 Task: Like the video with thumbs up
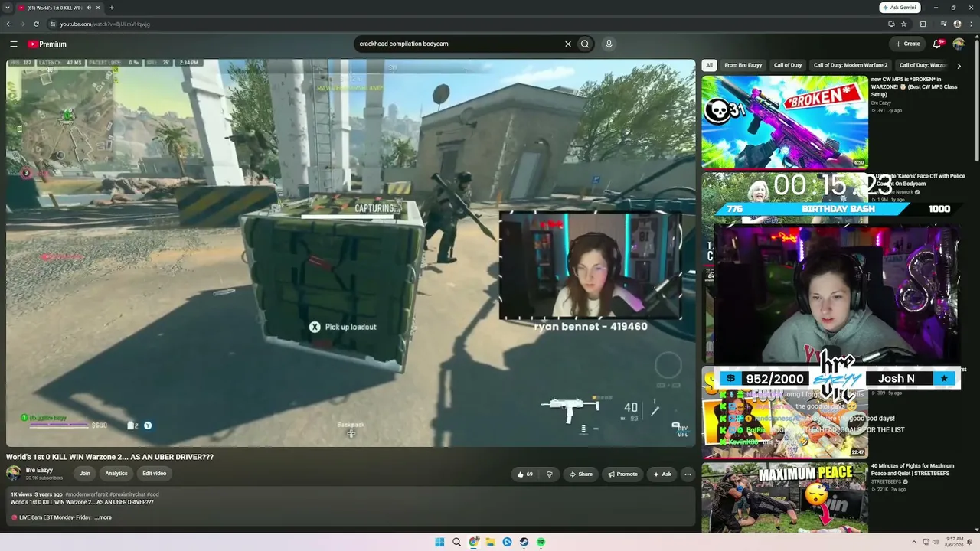pyautogui.click(x=524, y=474)
